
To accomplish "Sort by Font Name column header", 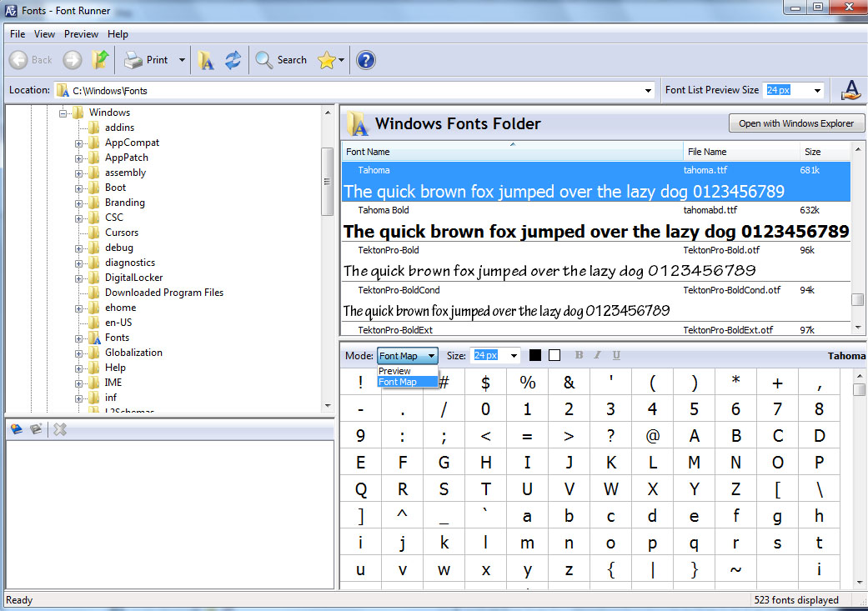I will 512,152.
